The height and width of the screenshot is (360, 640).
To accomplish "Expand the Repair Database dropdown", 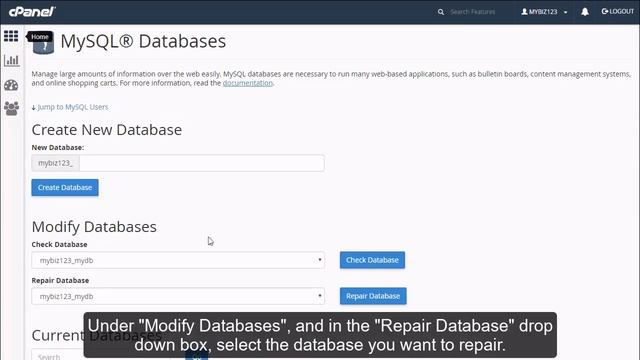I will pyautogui.click(x=178, y=296).
